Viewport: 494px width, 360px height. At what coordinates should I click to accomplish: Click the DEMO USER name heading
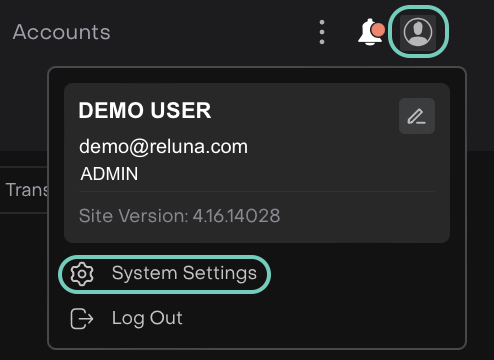coord(145,110)
